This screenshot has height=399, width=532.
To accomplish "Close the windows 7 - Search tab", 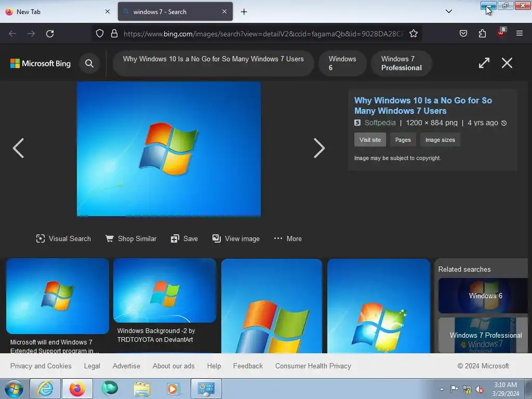I will tap(224, 11).
